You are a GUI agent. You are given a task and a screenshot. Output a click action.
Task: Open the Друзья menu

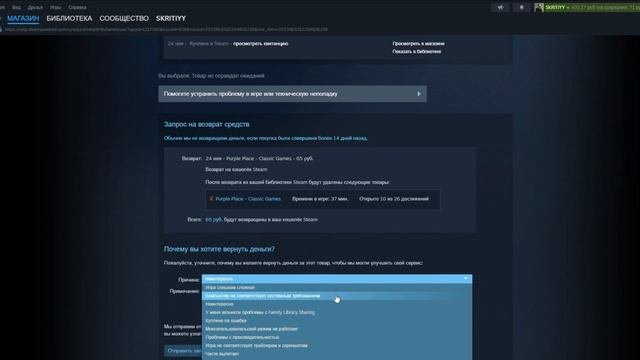pyautogui.click(x=35, y=7)
